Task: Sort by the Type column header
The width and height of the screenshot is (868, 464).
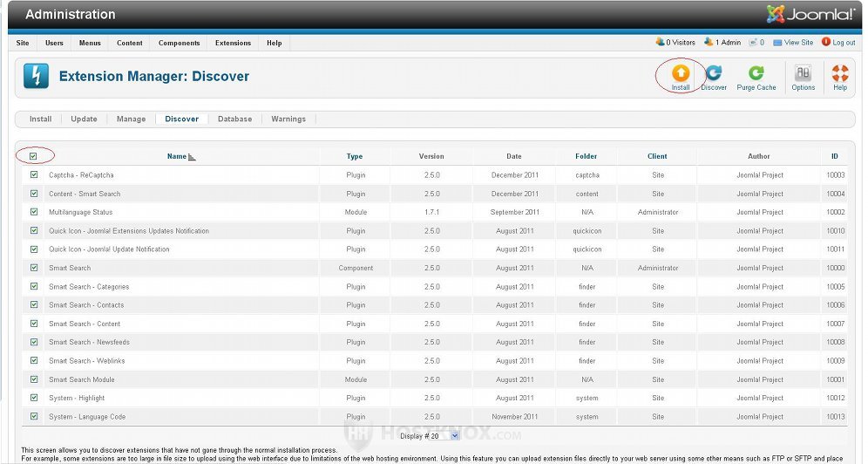Action: (x=355, y=156)
